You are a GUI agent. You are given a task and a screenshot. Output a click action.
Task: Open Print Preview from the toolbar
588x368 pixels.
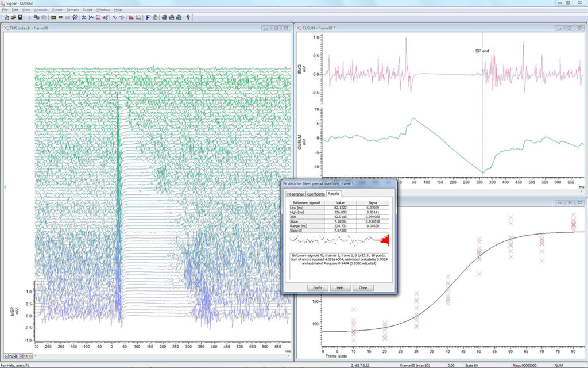[172, 18]
